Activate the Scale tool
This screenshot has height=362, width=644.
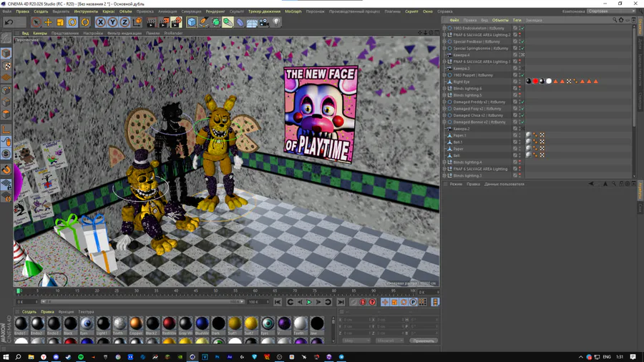point(60,22)
